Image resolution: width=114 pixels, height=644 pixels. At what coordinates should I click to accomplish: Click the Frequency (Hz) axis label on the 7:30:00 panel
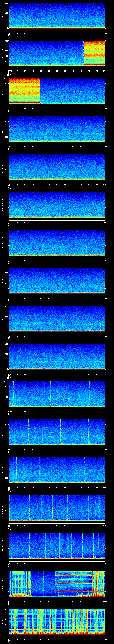tap(3, 205)
